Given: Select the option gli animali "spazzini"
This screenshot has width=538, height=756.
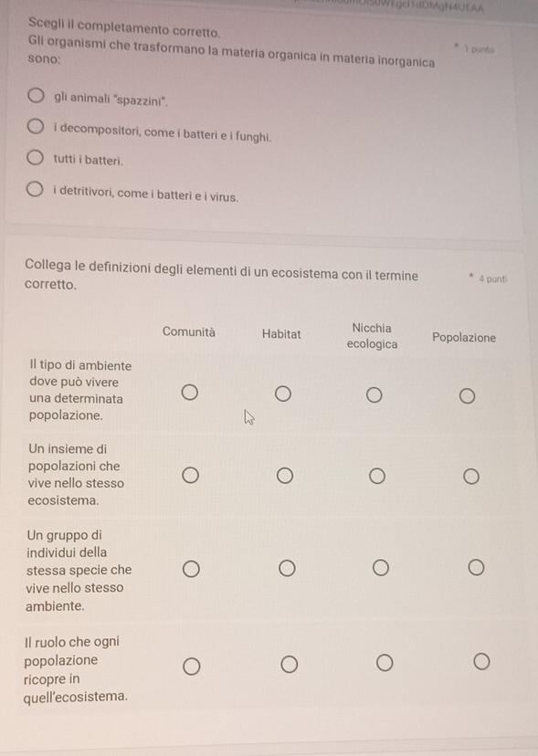Looking at the screenshot, I should click(x=35, y=96).
